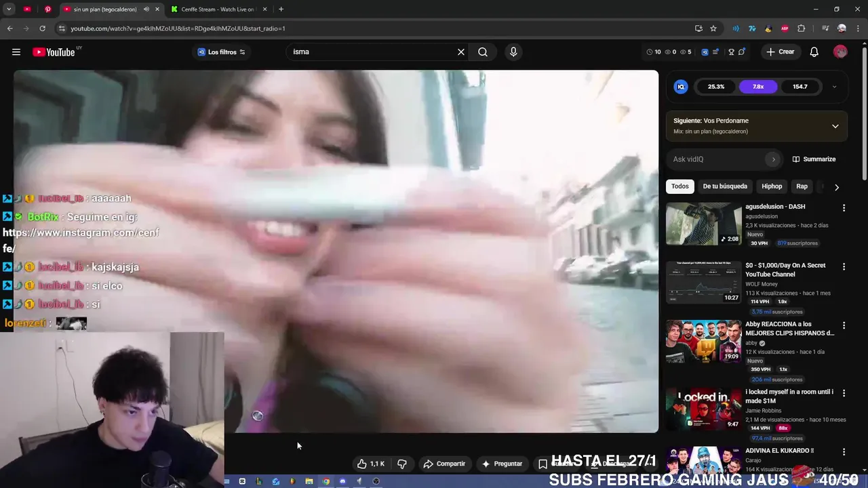The image size is (868, 488).
Task: Open the Chrome profile avatar
Action: [x=842, y=28]
